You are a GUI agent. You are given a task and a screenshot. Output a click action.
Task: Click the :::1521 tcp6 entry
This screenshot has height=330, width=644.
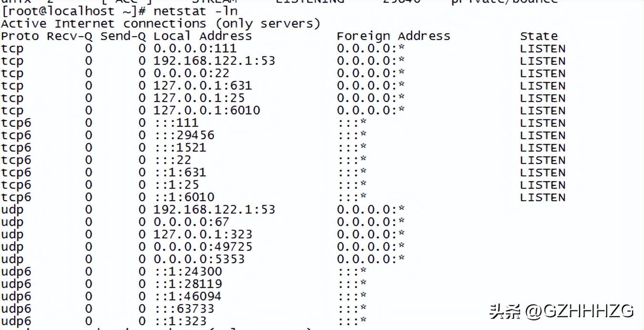[x=180, y=148]
